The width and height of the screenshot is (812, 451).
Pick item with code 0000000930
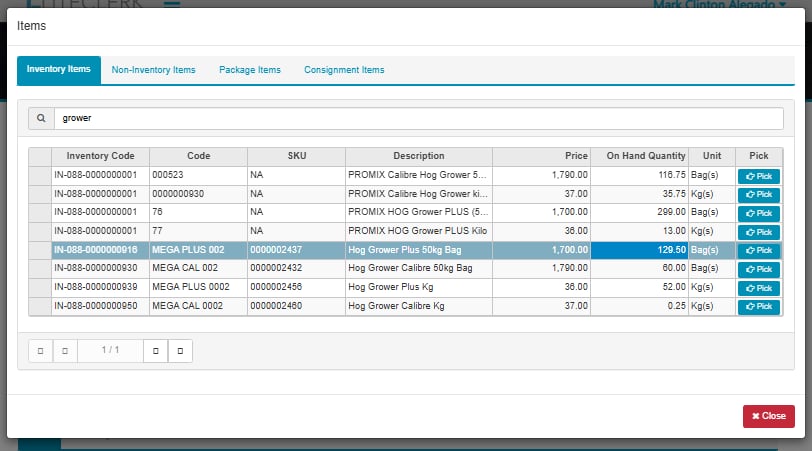click(x=759, y=194)
